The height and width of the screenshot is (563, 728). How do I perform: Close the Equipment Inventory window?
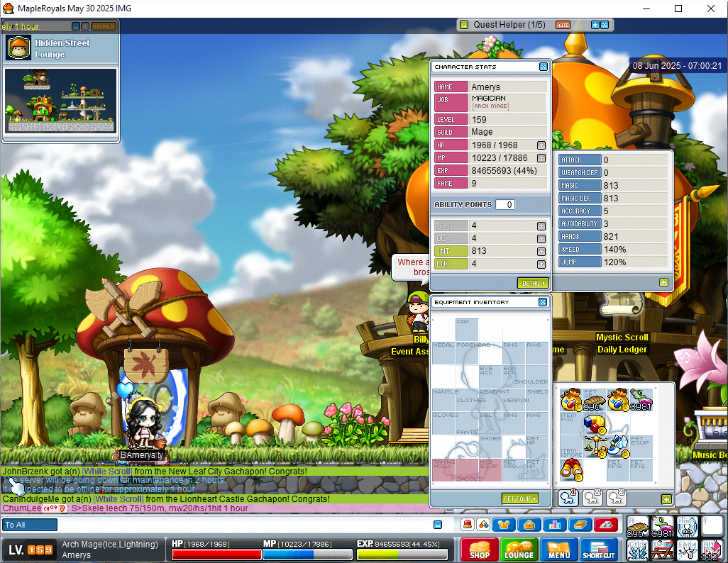pos(543,302)
